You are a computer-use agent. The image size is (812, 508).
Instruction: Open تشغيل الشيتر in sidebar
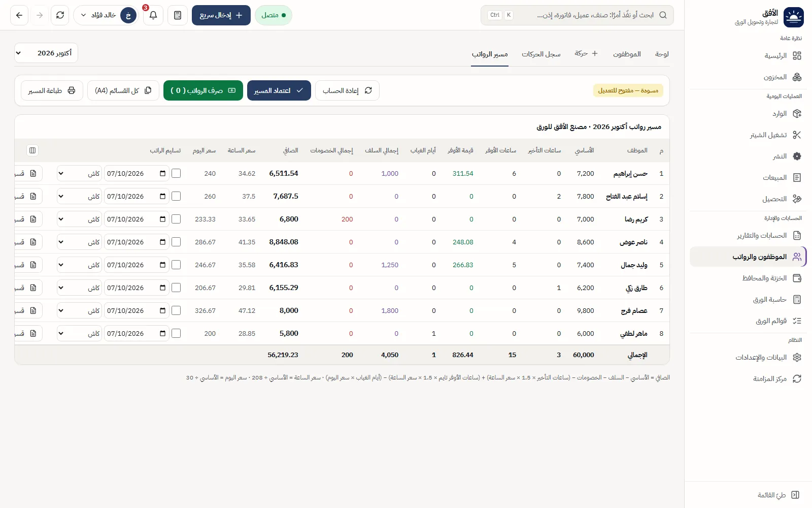748,135
